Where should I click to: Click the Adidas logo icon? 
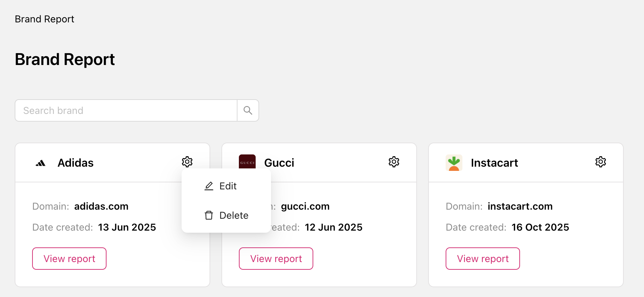41,163
